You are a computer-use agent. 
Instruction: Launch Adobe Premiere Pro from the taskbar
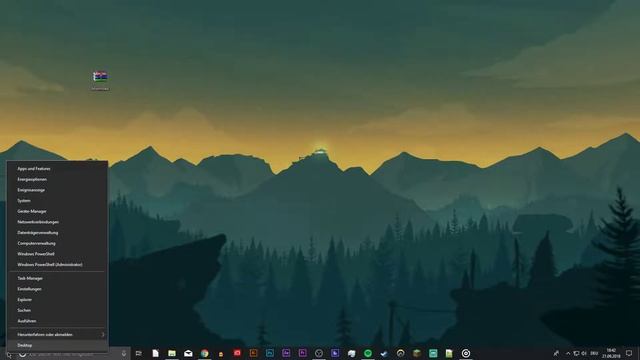coord(302,353)
